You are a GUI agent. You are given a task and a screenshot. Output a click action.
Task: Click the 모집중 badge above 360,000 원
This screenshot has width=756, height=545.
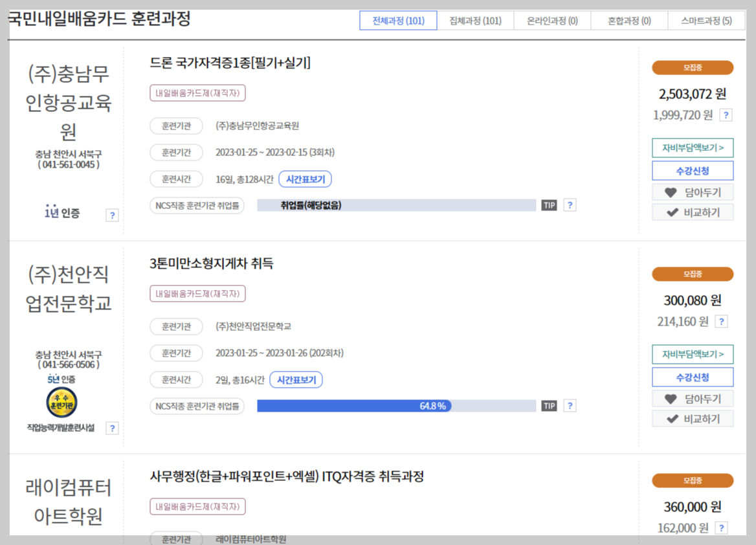(x=693, y=480)
